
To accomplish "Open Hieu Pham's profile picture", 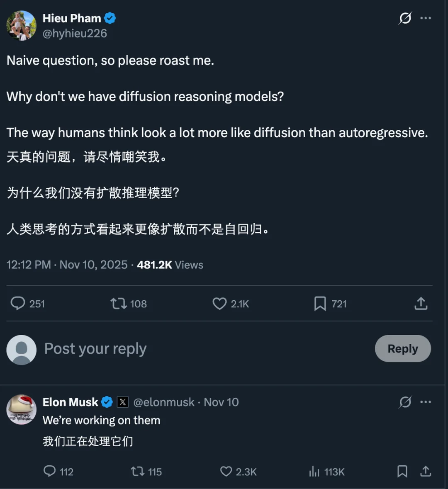I will pyautogui.click(x=21, y=25).
